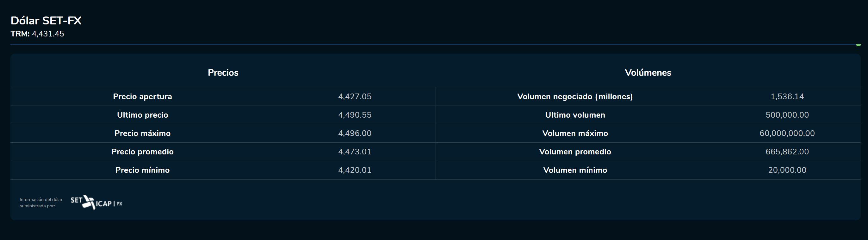Viewport: 868px width, 240px height.
Task: Click the opening price value 4,427.05
Action: 355,97
